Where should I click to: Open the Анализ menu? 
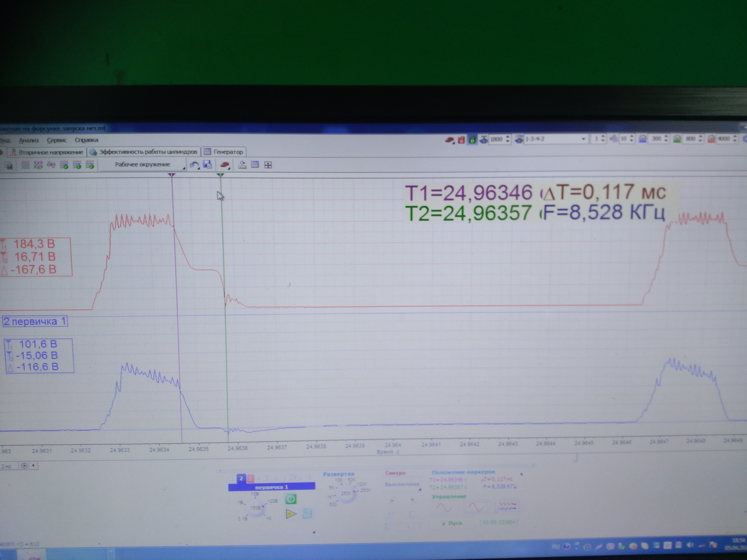pos(29,140)
